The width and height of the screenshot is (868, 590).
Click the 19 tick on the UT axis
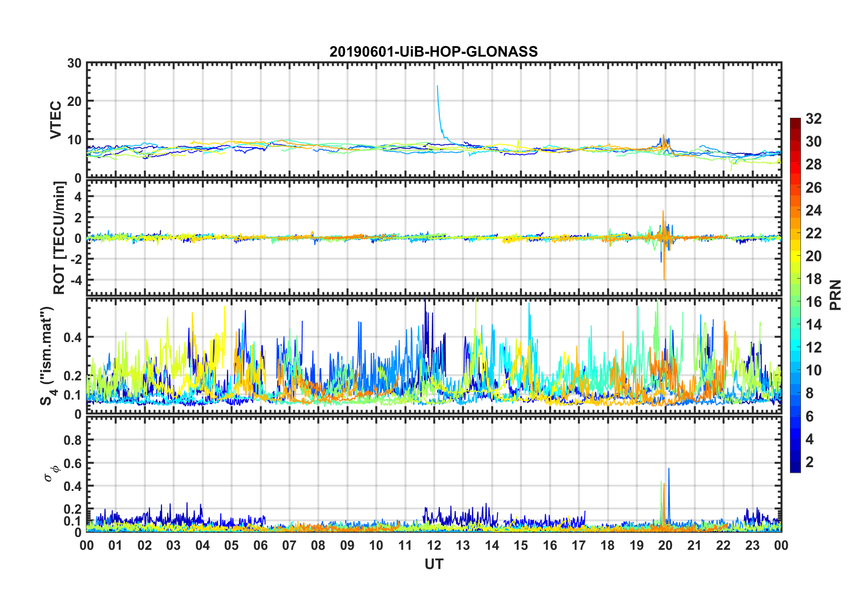(637, 545)
